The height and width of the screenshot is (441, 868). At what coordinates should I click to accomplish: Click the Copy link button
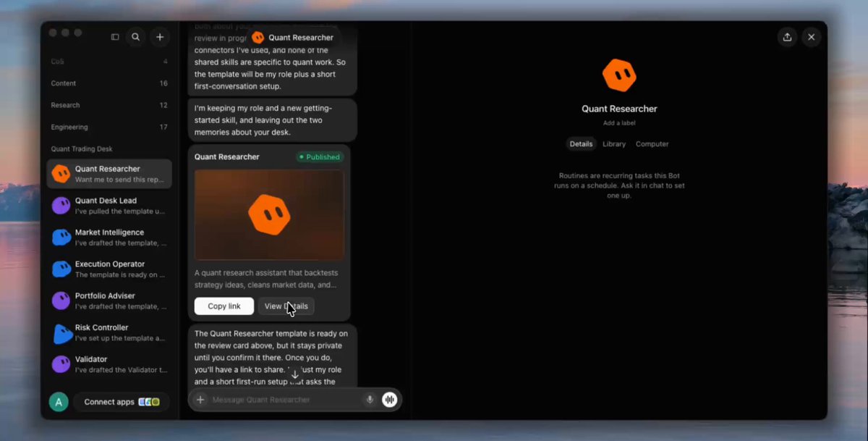[x=224, y=306]
